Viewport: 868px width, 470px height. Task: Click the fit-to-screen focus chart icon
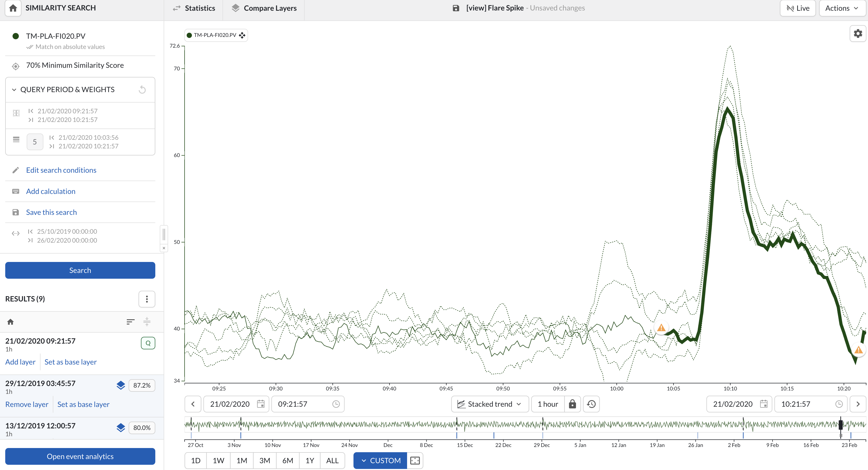click(x=415, y=461)
